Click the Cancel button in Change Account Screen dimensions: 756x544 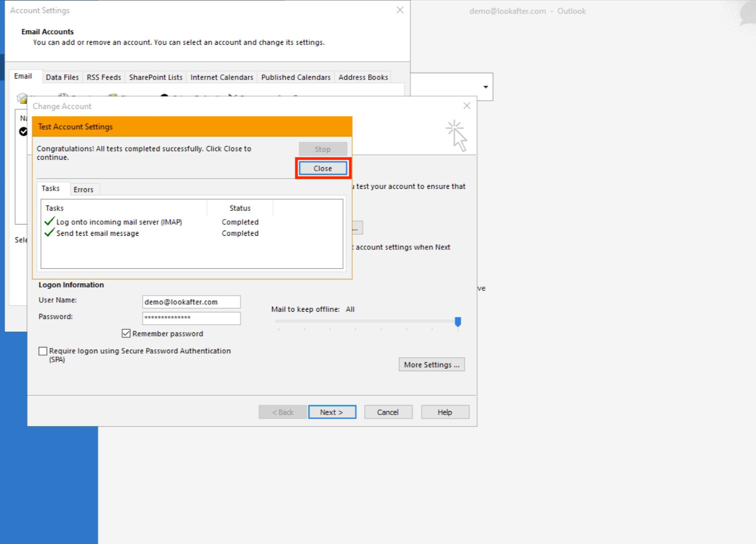(388, 412)
